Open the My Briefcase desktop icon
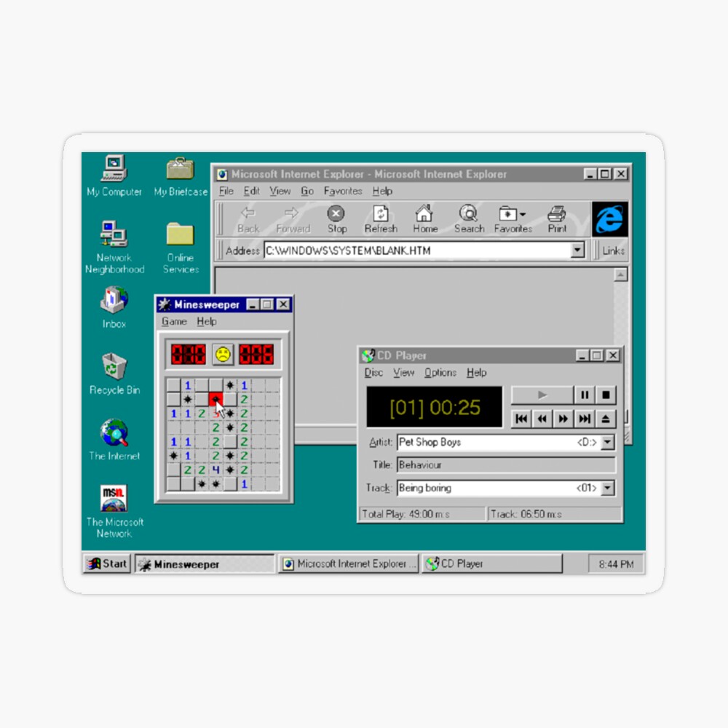728x728 pixels. (x=180, y=176)
